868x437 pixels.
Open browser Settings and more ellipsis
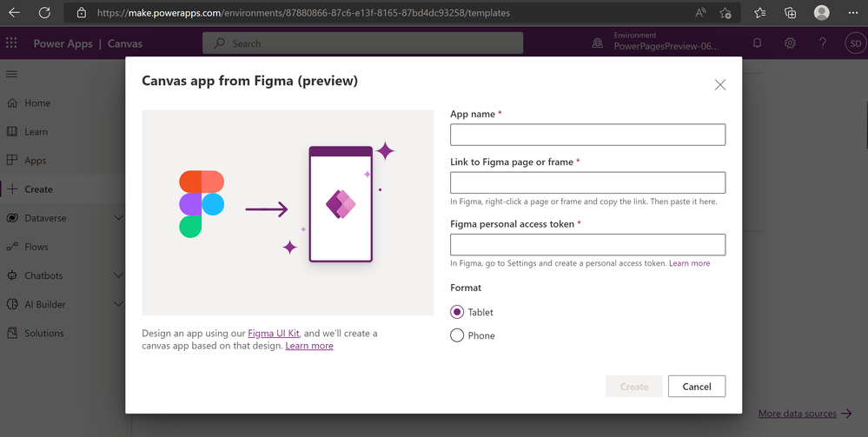click(x=852, y=12)
